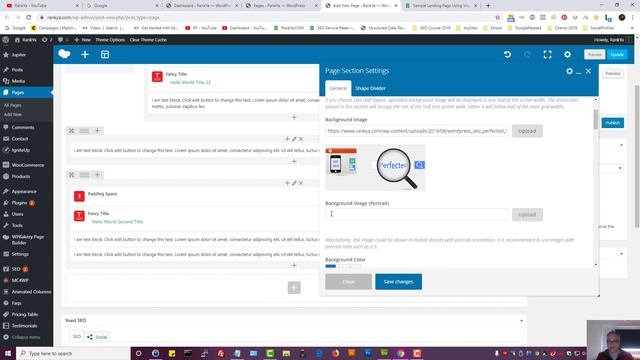
Task: Open gear icon in Page Section Settings header
Action: [569, 71]
